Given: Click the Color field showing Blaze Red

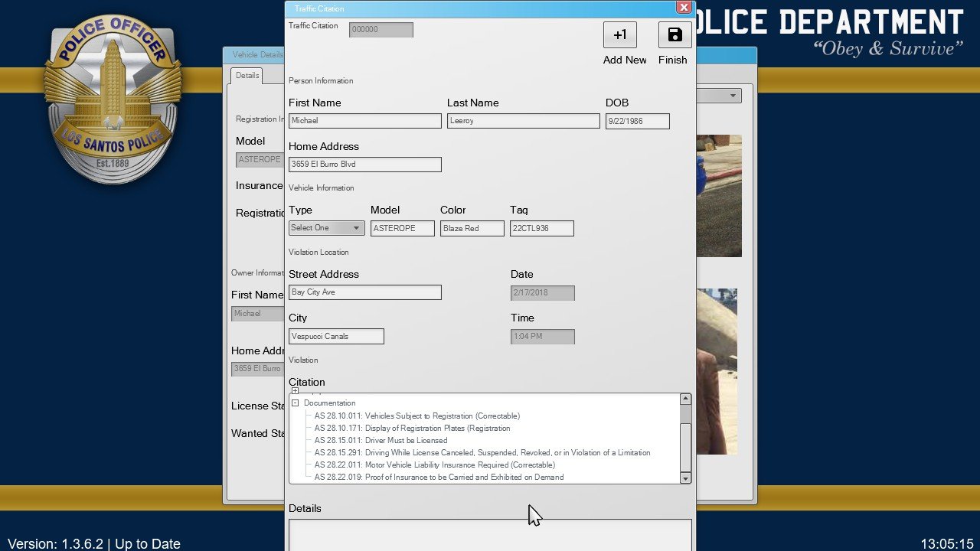Looking at the screenshot, I should [x=472, y=229].
